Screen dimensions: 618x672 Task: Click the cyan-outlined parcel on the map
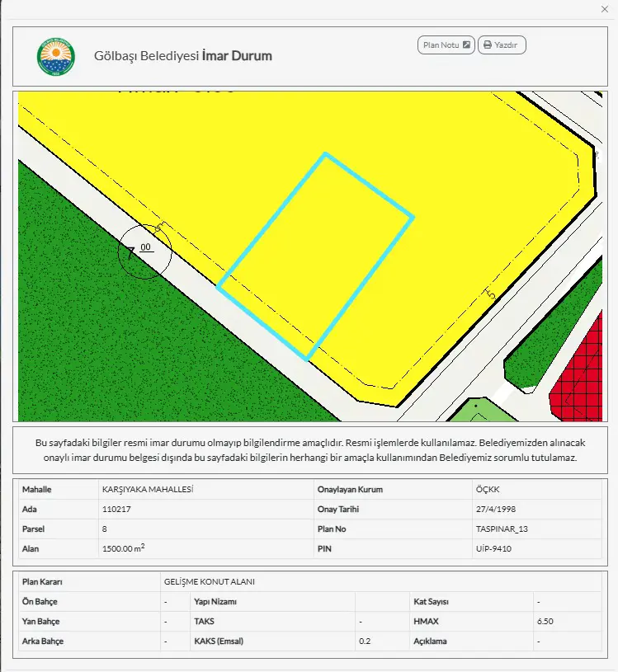pyautogui.click(x=315, y=256)
